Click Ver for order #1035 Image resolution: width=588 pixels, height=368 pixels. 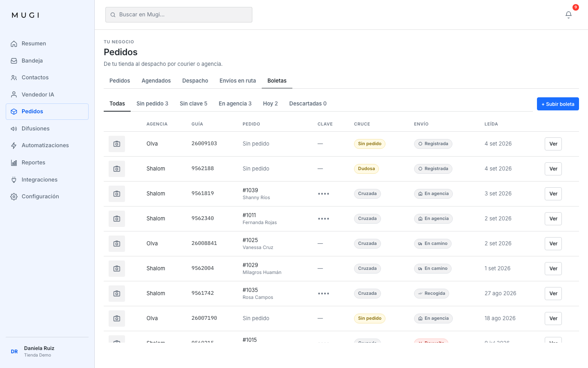553,294
